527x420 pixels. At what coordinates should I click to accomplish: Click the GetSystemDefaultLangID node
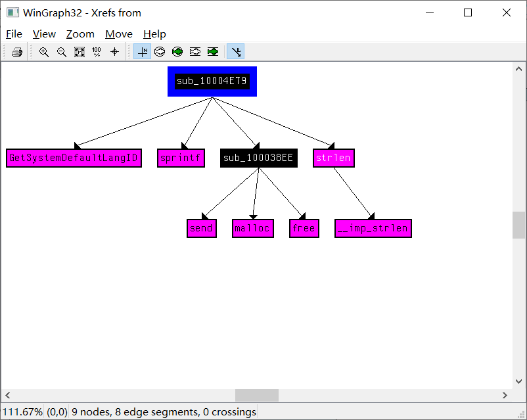74,158
